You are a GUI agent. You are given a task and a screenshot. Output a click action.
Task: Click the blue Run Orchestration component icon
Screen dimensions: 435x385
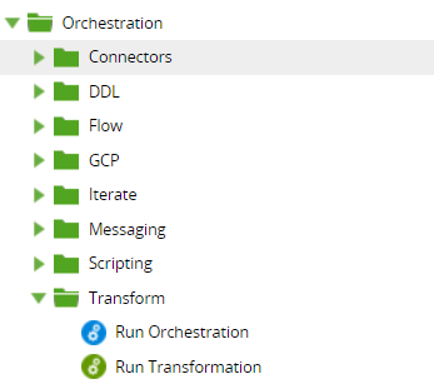pos(94,332)
